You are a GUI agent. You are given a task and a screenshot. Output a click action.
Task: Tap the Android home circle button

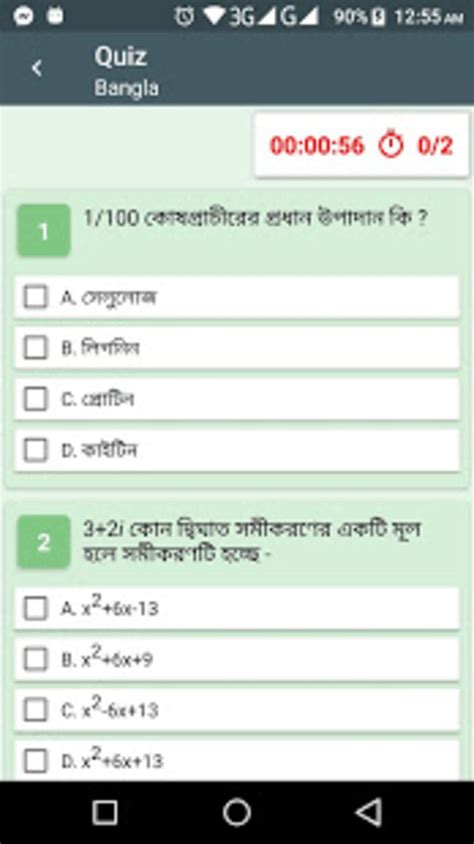[237, 812]
